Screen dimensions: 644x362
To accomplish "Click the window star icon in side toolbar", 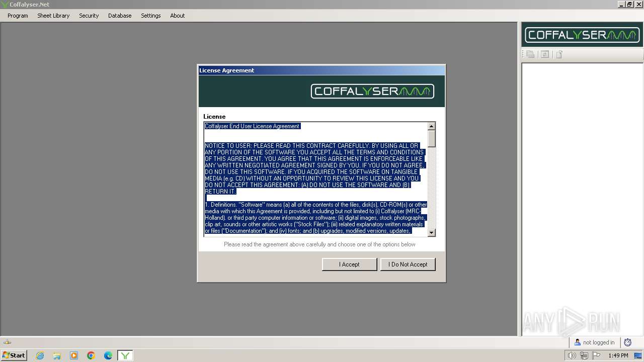I will pyautogui.click(x=544, y=54).
